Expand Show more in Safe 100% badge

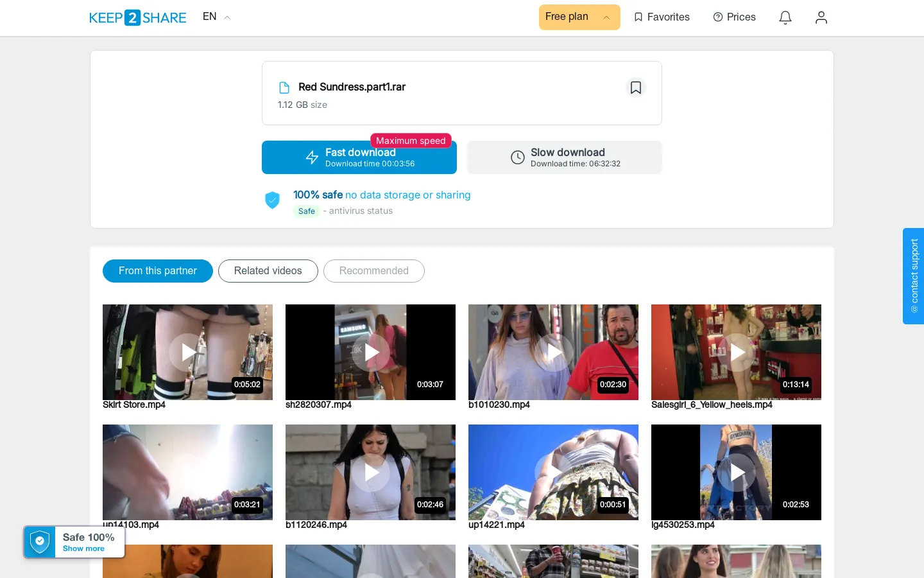click(x=83, y=549)
